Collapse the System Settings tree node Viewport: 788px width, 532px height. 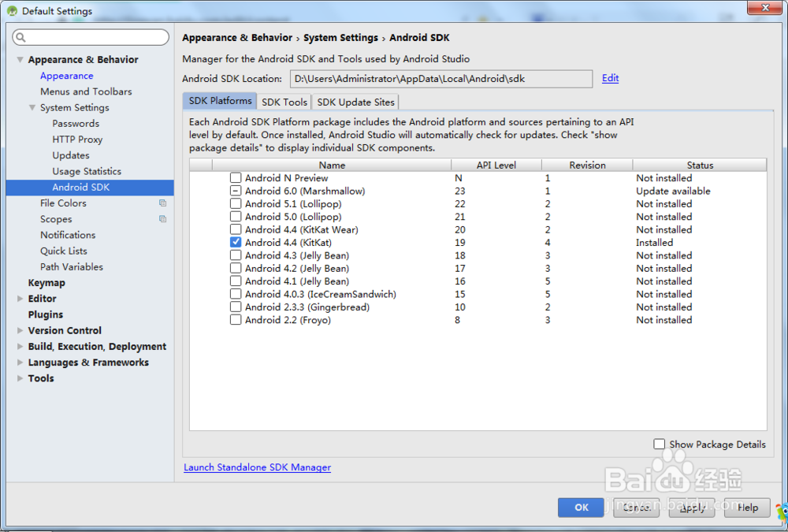pos(32,108)
